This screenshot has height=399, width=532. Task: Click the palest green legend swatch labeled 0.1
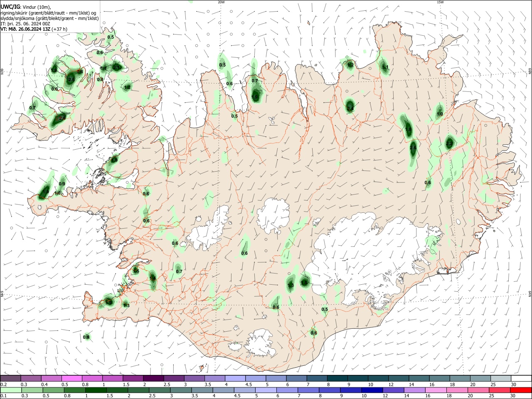tap(10, 390)
